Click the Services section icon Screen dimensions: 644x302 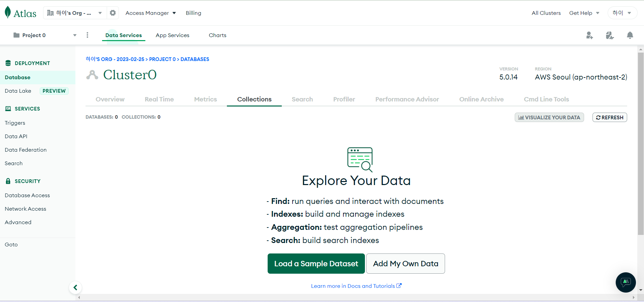[x=8, y=109]
